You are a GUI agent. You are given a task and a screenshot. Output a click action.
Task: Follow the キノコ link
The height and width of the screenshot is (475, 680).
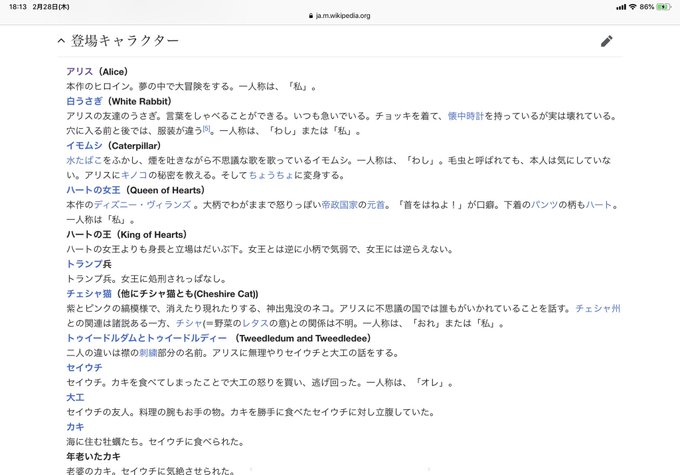(x=134, y=175)
